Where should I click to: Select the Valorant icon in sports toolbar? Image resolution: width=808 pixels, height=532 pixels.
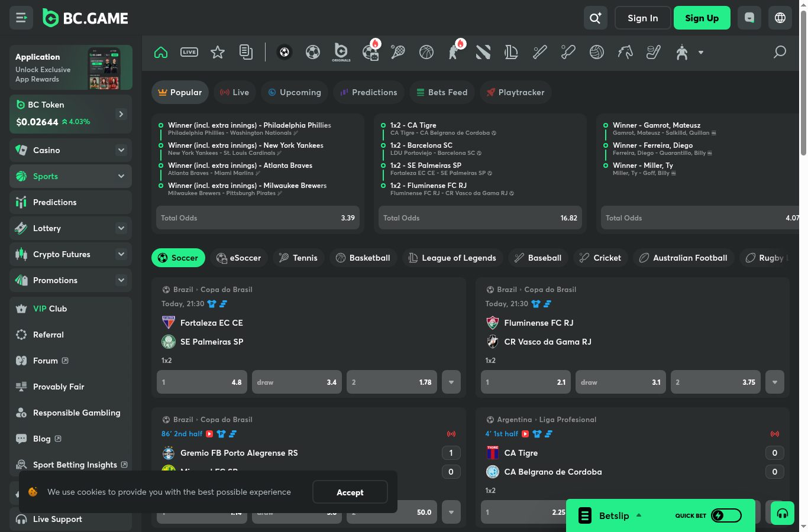(x=483, y=52)
